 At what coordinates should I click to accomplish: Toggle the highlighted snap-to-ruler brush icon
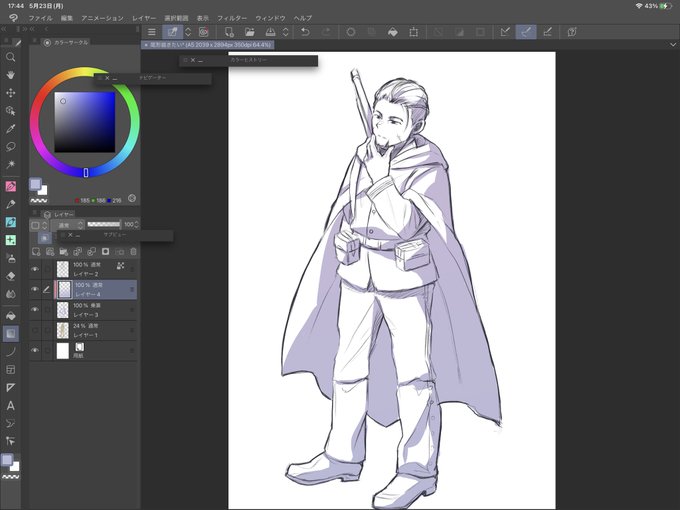[x=526, y=32]
